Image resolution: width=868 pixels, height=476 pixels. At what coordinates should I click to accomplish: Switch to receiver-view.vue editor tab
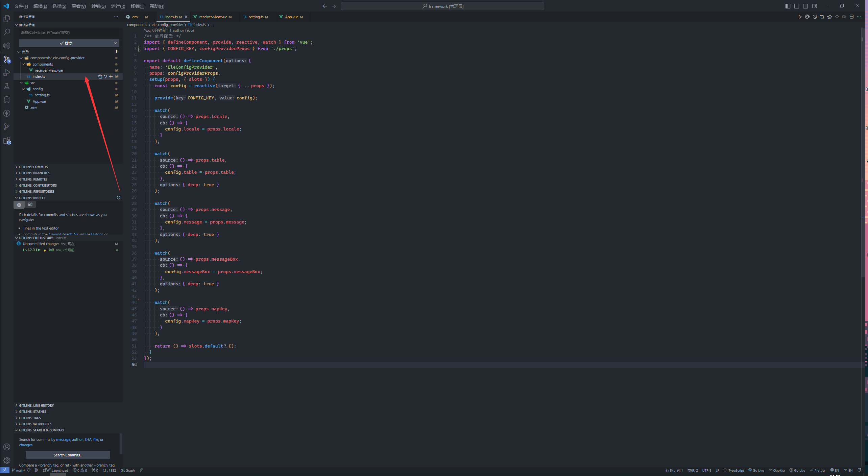click(215, 17)
